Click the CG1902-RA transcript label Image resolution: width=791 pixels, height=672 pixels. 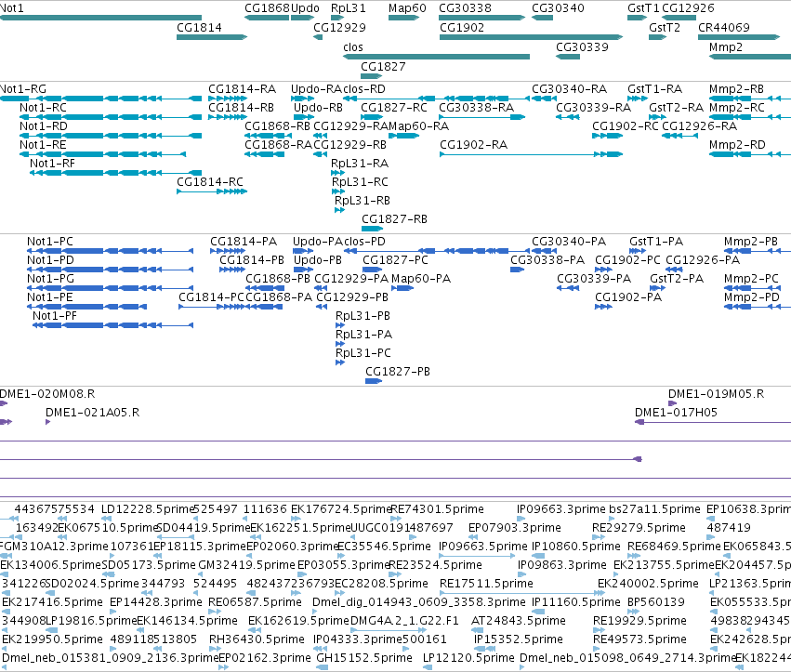coord(474,145)
